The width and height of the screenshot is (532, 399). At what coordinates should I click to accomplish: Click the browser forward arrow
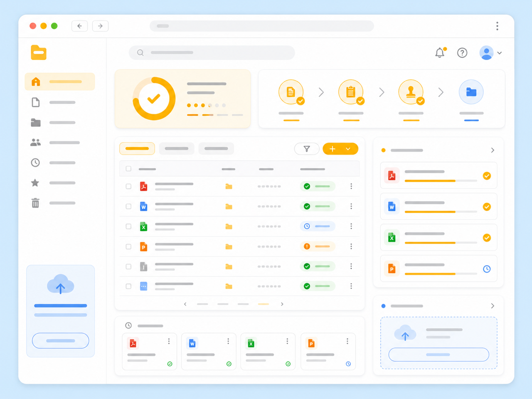[100, 26]
